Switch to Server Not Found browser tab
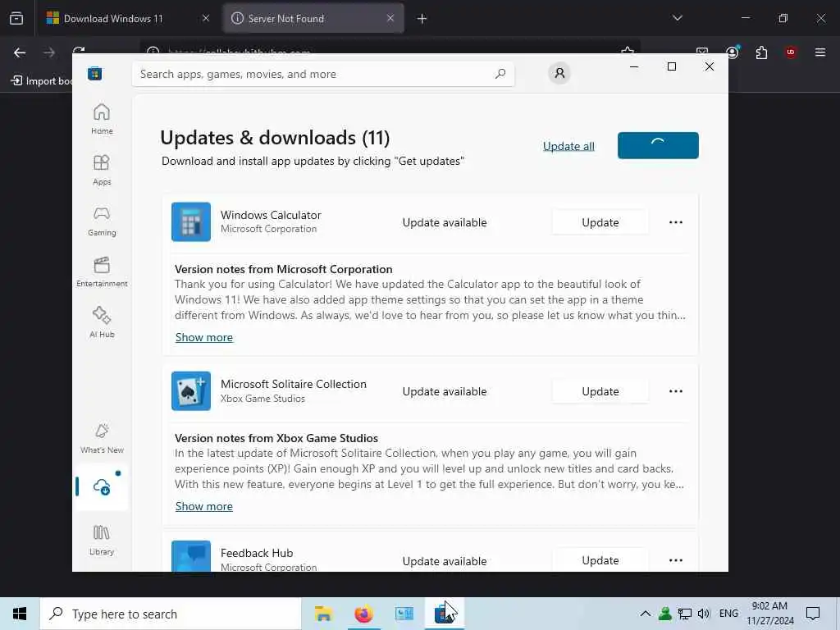840x630 pixels. pyautogui.click(x=313, y=19)
